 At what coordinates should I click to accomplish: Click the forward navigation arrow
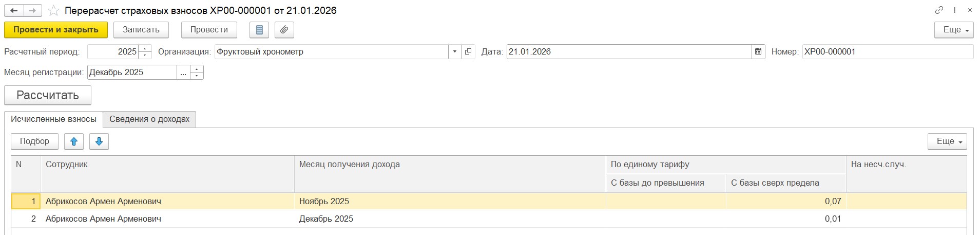pos(32,10)
